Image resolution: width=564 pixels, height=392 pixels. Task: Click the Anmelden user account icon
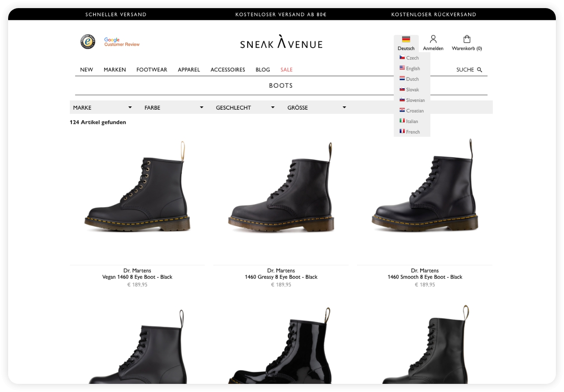point(433,39)
